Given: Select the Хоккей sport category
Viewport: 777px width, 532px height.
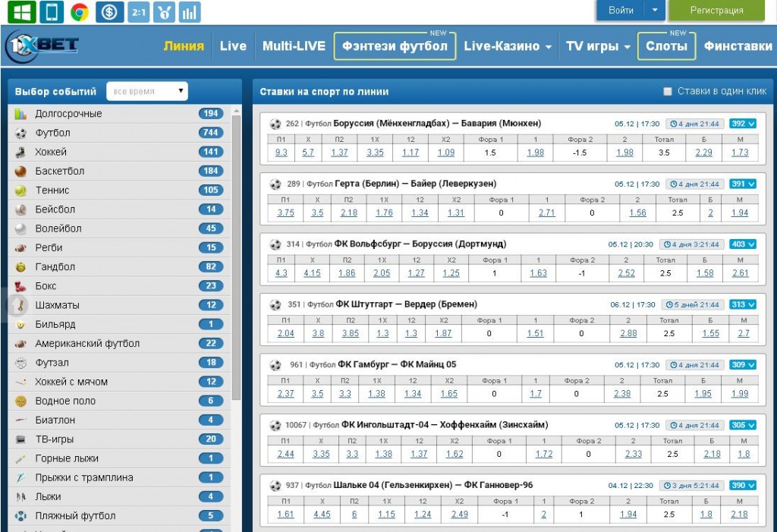Looking at the screenshot, I should (51, 152).
